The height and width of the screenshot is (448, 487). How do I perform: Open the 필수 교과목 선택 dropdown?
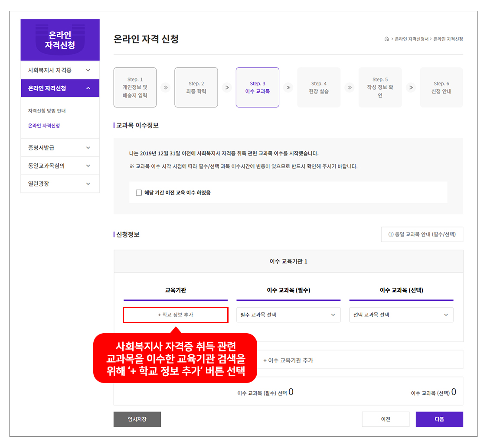(x=288, y=315)
